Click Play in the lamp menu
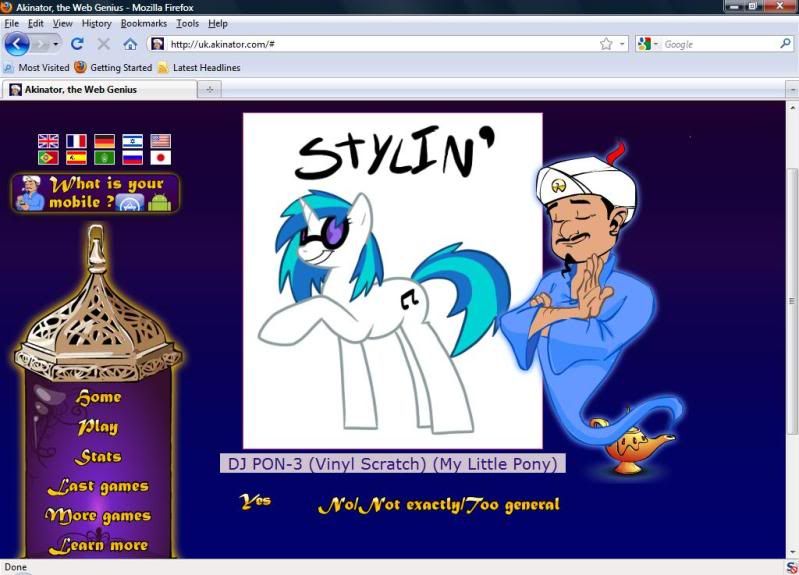 98,427
